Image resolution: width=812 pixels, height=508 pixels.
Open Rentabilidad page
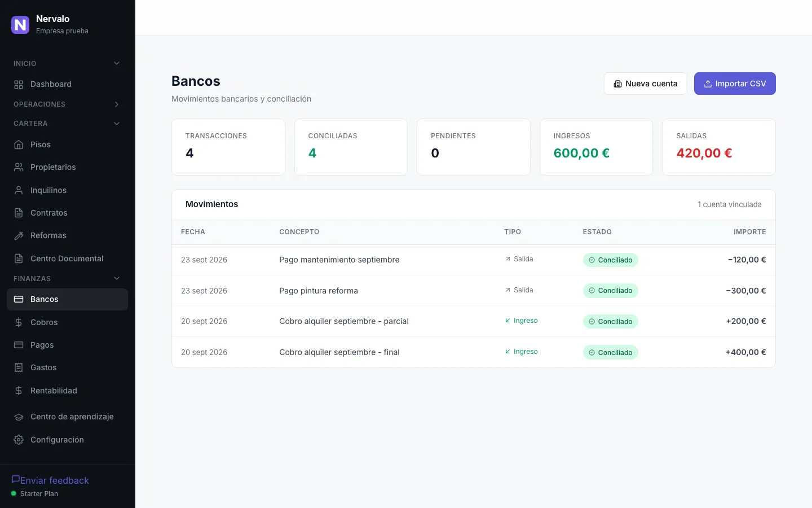tap(67, 391)
